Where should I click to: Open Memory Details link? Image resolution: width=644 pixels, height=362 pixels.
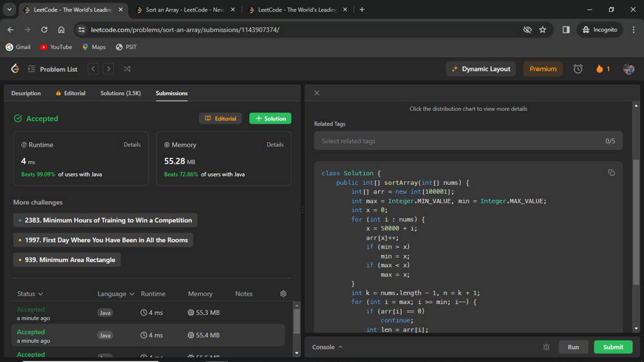coord(275,145)
